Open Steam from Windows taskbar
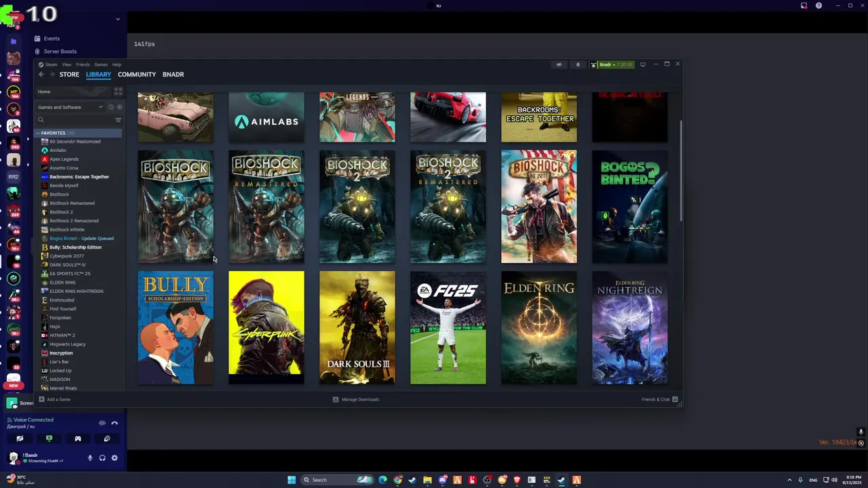Viewport: 868px width, 488px height. 561,480
